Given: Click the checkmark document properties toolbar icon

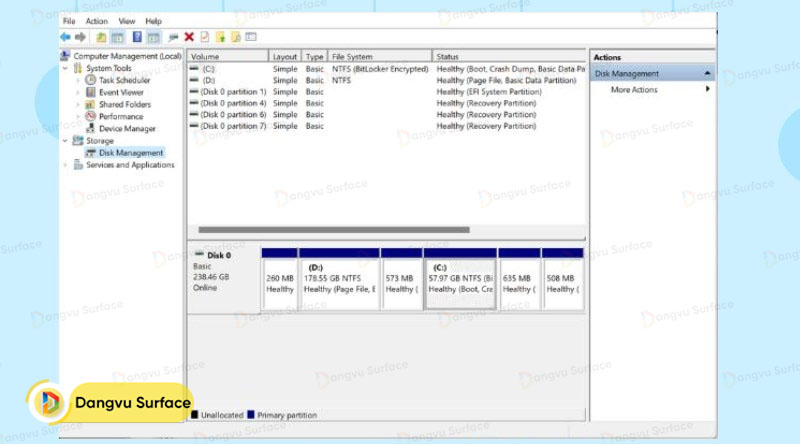Looking at the screenshot, I should pyautogui.click(x=205, y=37).
